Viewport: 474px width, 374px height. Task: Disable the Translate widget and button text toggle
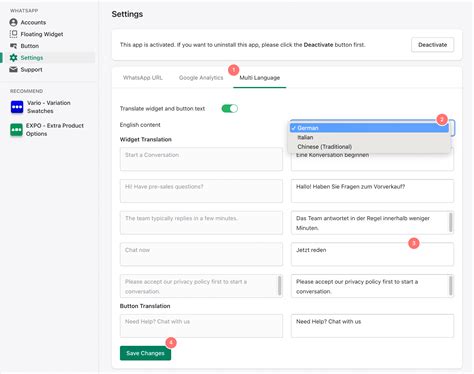point(230,108)
